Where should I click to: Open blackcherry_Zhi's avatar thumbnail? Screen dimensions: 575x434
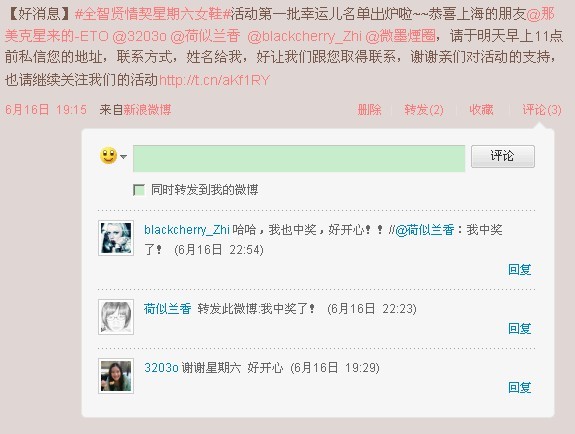pyautogui.click(x=116, y=238)
